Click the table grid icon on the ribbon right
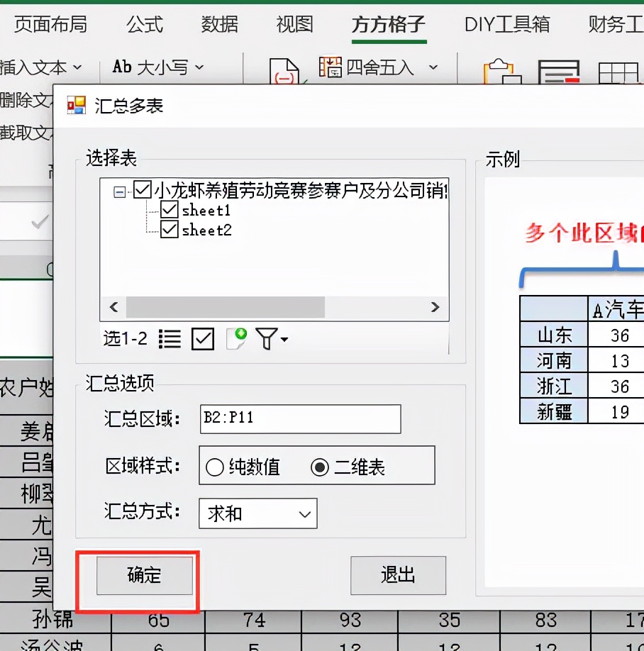This screenshot has width=644, height=651. [618, 71]
